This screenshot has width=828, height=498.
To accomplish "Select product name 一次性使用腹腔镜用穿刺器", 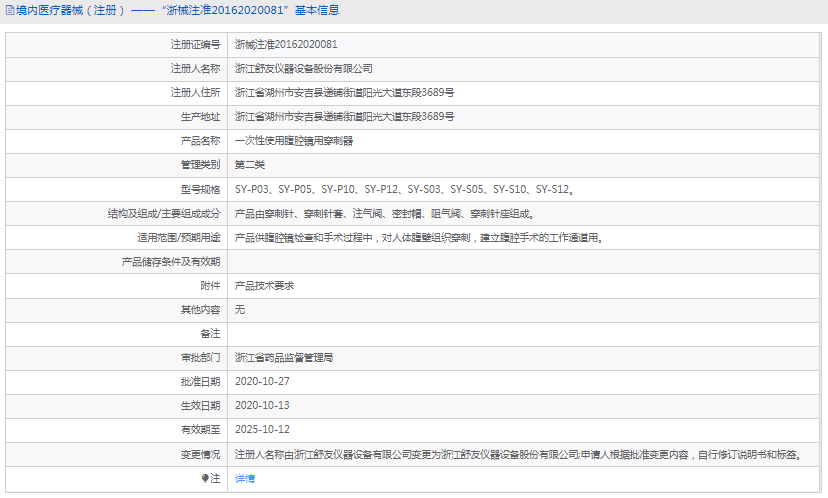I will pyautogui.click(x=294, y=141).
